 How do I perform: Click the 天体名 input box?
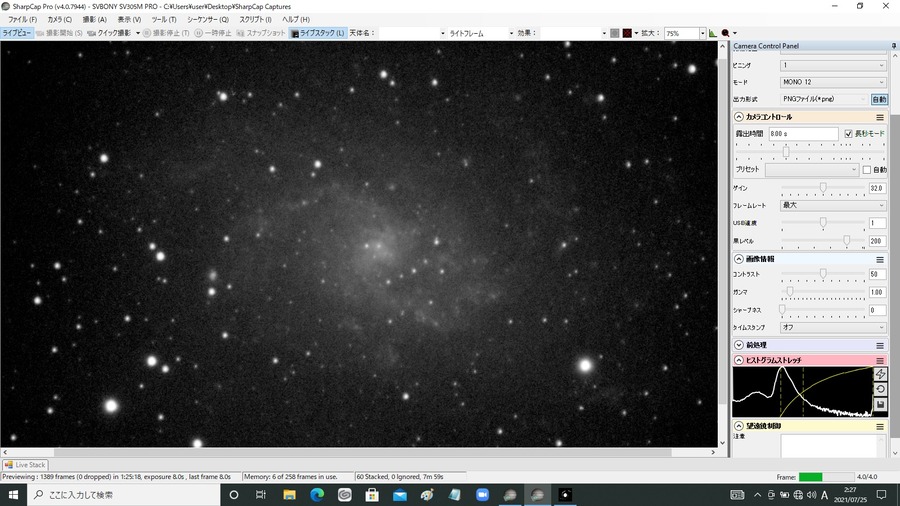(x=411, y=33)
